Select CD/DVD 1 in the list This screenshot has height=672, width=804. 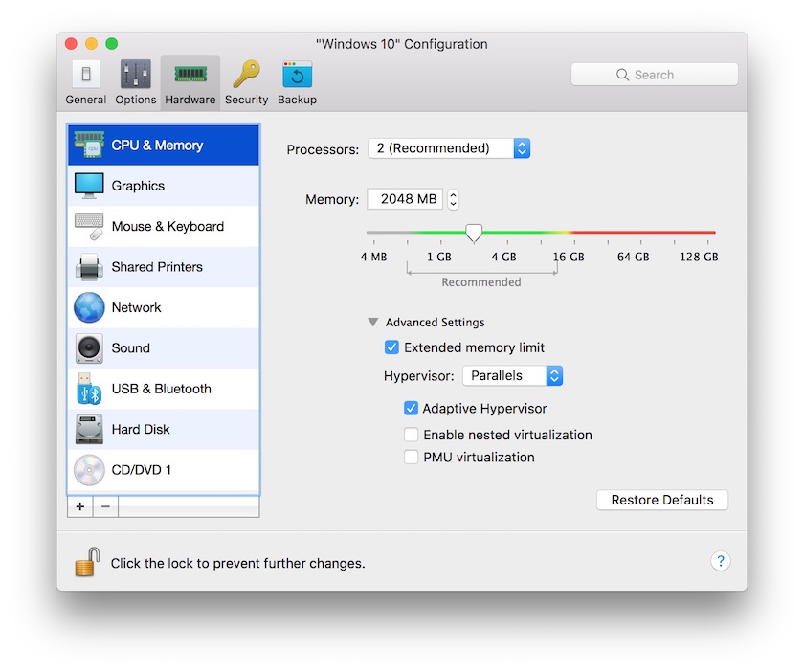(x=164, y=470)
